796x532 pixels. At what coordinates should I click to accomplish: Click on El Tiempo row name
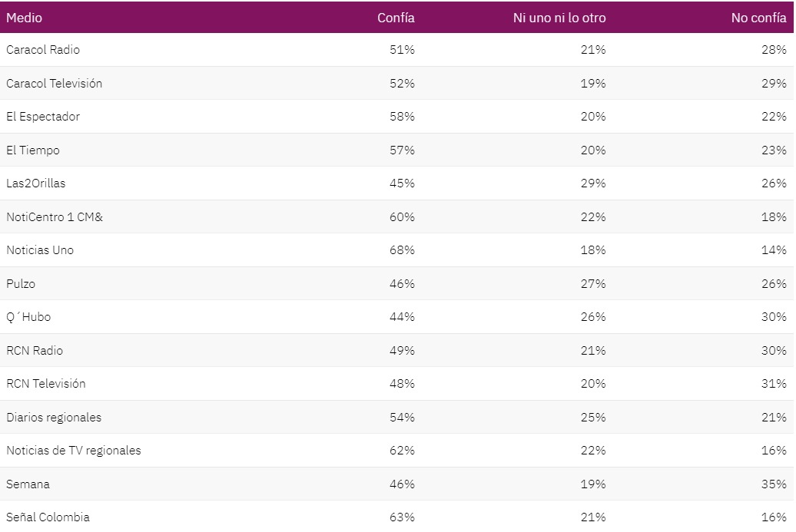[x=32, y=150]
